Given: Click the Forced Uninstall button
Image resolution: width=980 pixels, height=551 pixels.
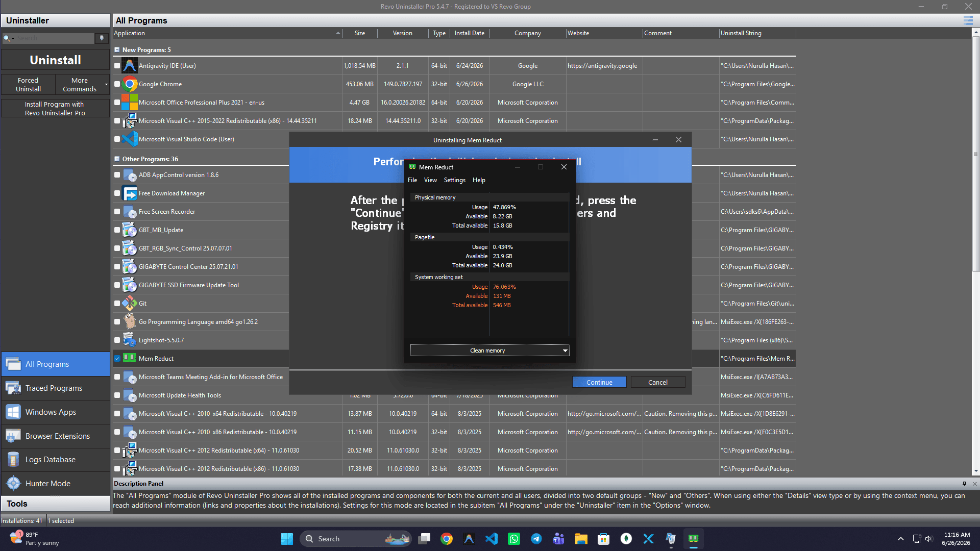Looking at the screenshot, I should (28, 85).
